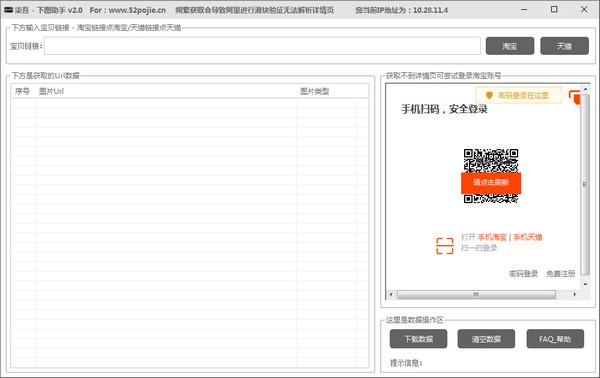
Task: Click the QR code image
Action: click(x=491, y=176)
